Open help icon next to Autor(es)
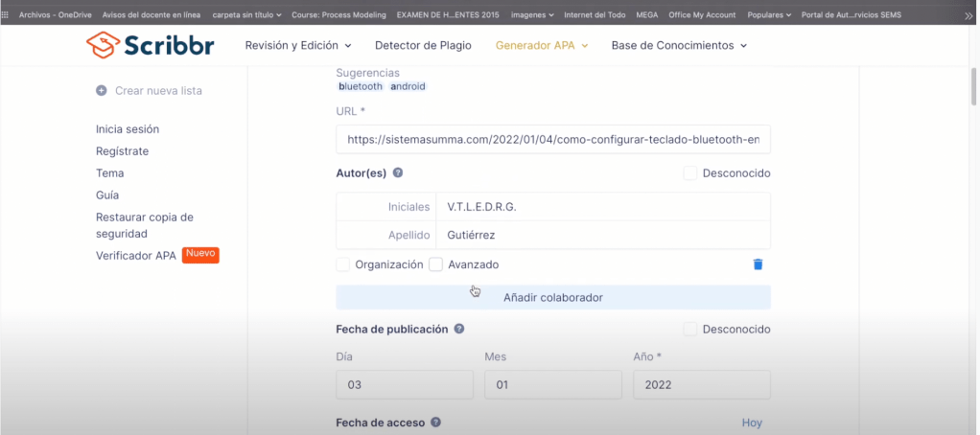The image size is (980, 435). pyautogui.click(x=397, y=173)
